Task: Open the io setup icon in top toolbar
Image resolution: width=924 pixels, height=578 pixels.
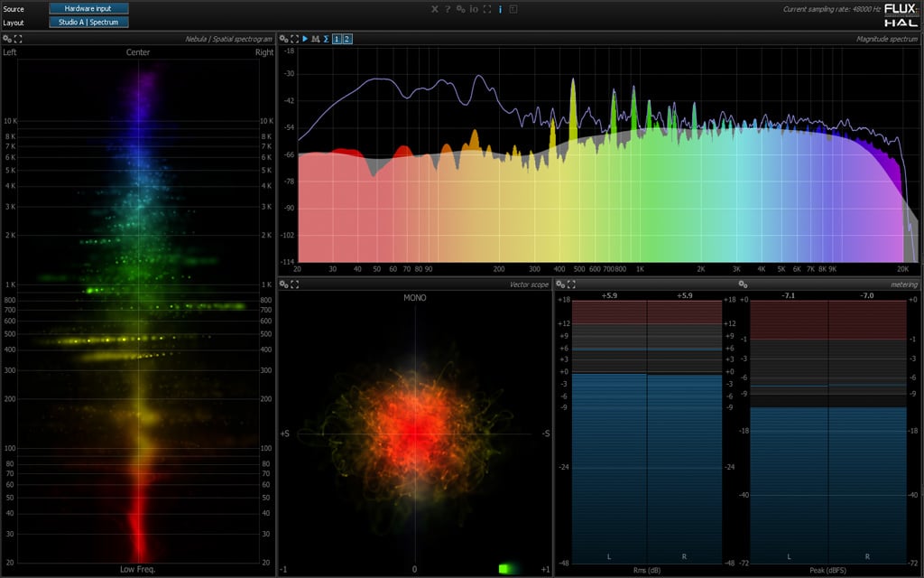Action: tap(473, 9)
